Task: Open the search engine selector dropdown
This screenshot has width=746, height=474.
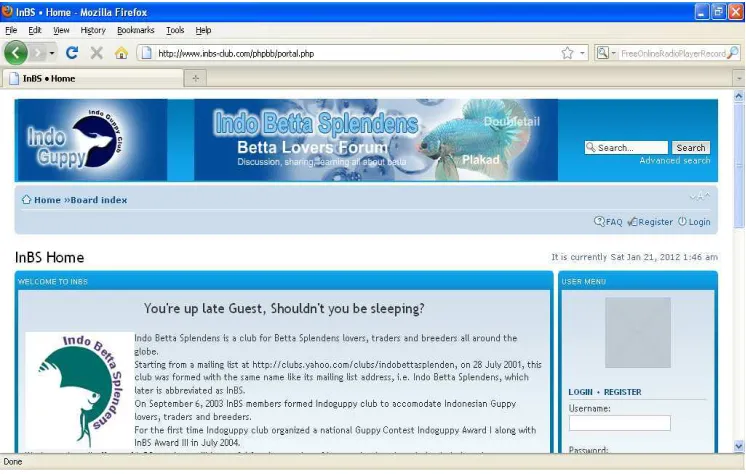Action: [606, 53]
